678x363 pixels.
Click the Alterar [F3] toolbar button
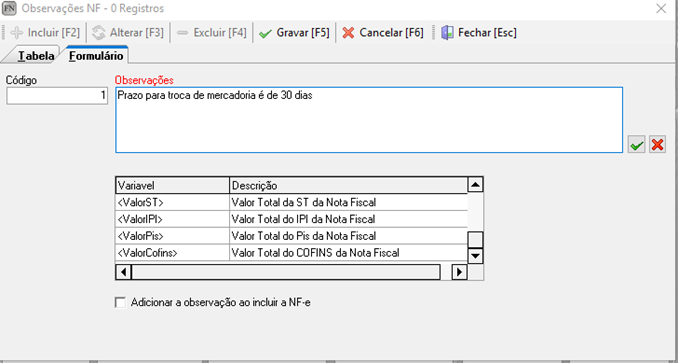click(x=128, y=32)
